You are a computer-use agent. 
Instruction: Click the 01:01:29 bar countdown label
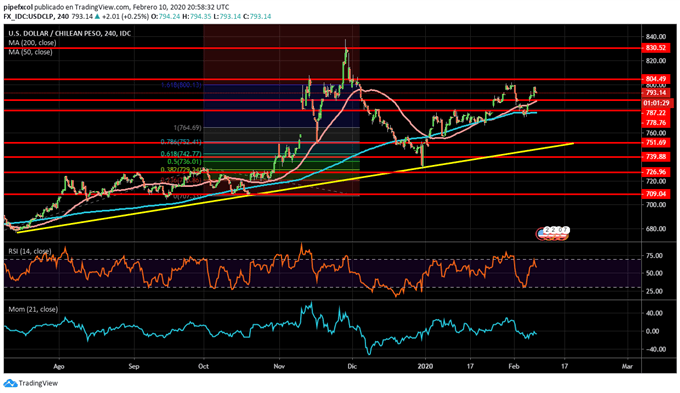pos(656,103)
